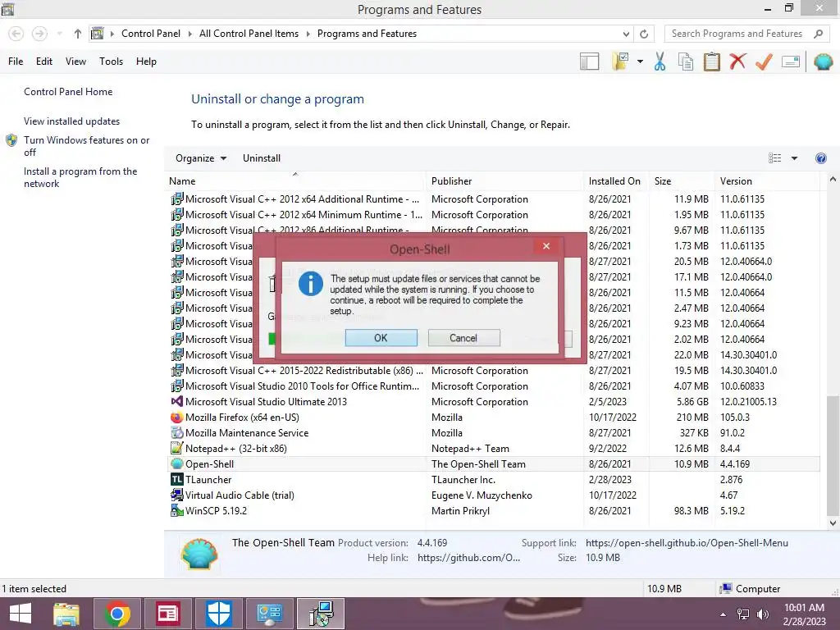The height and width of the screenshot is (630, 840).
Task: Open Control Panel Home link
Action: pos(68,92)
